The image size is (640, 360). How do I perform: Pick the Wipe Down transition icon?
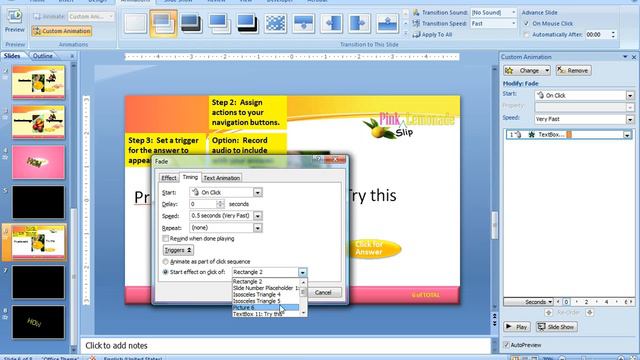coord(303,24)
